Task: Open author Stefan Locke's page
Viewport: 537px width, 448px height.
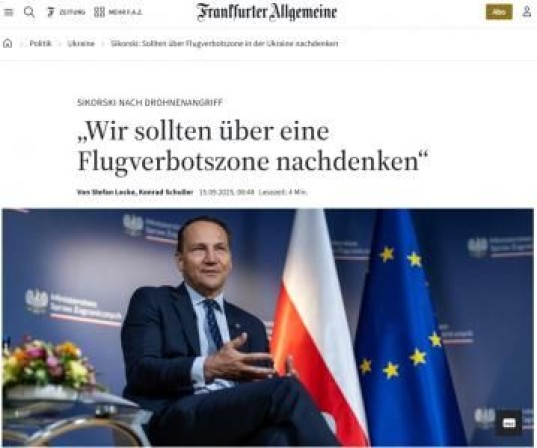Action: tap(111, 192)
